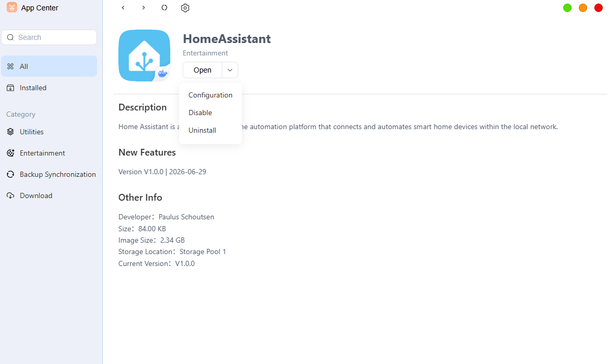Refresh the page with the reload icon
The image size is (611, 364).
(165, 8)
